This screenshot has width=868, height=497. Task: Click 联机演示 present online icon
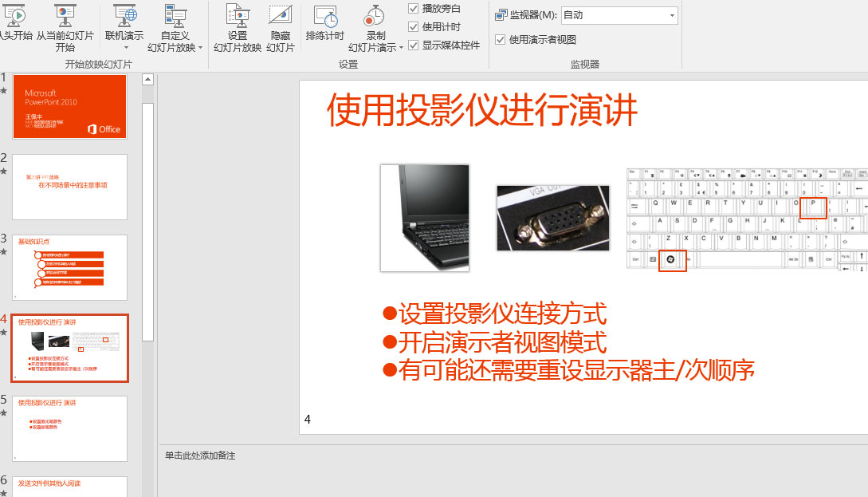[124, 15]
